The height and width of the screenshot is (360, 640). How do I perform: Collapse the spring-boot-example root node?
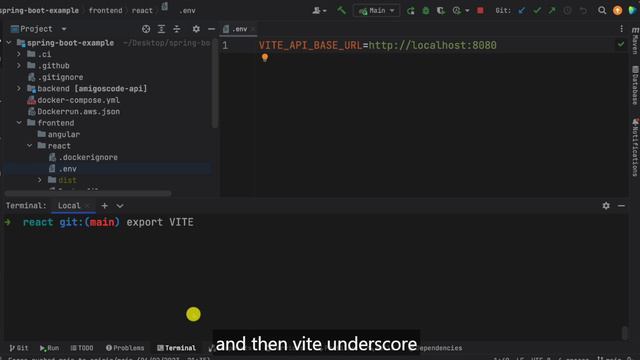(9, 43)
